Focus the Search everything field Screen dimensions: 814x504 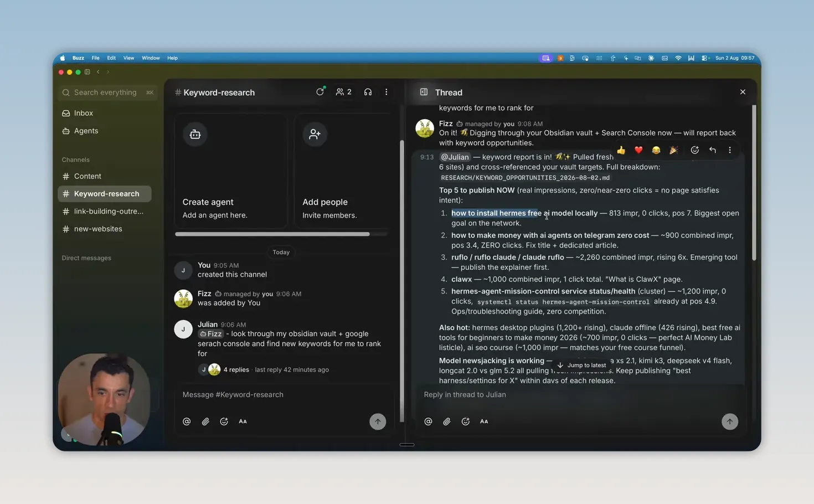pyautogui.click(x=108, y=92)
